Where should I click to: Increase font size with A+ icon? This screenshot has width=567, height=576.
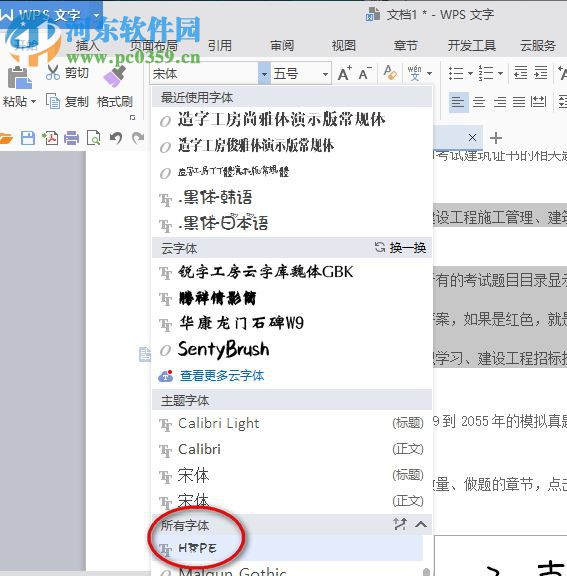point(344,73)
